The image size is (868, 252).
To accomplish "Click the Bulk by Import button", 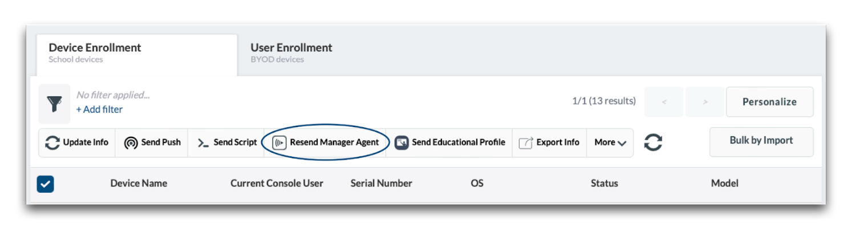I will click(x=761, y=141).
